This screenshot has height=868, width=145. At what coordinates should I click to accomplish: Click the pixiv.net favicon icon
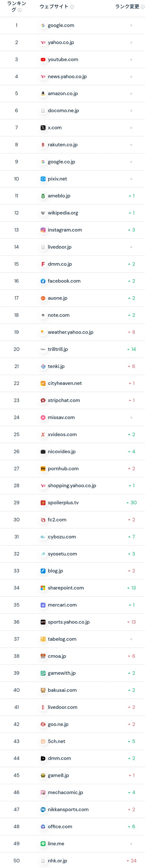click(x=43, y=179)
